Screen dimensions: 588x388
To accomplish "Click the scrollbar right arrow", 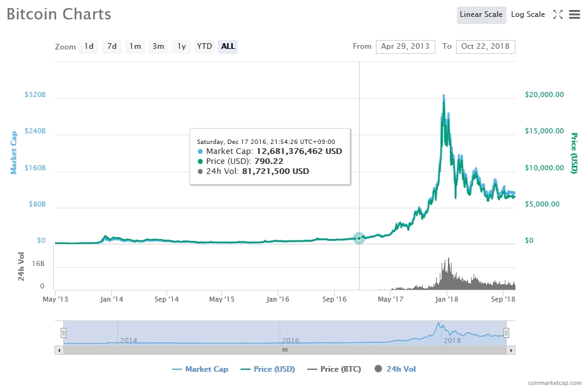I will (x=511, y=350).
